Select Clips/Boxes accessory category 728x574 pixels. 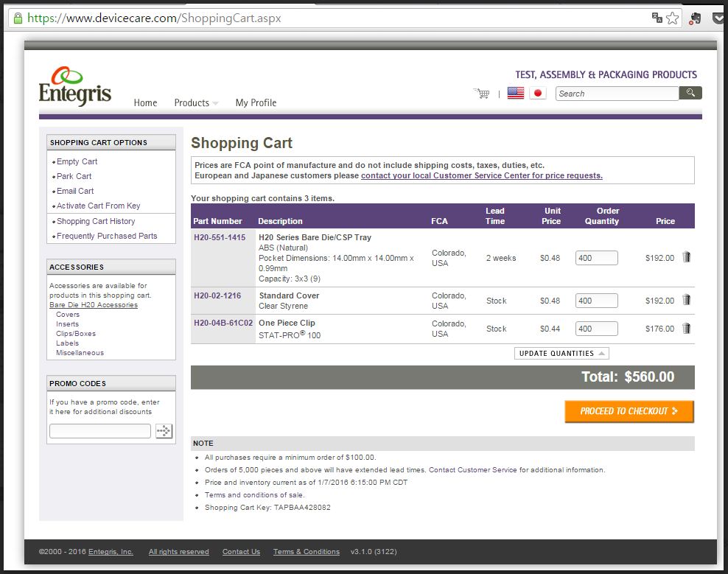pyautogui.click(x=76, y=334)
